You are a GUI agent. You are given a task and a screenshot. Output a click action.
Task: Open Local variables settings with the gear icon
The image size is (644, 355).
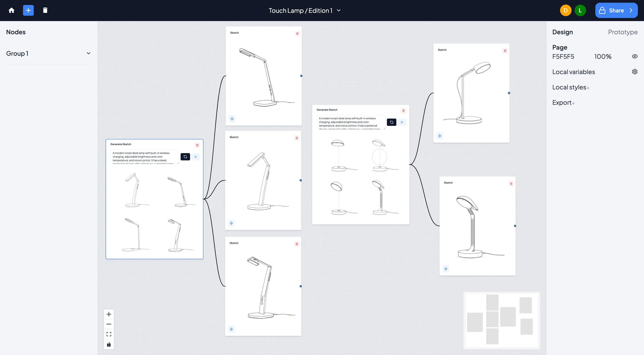click(635, 72)
